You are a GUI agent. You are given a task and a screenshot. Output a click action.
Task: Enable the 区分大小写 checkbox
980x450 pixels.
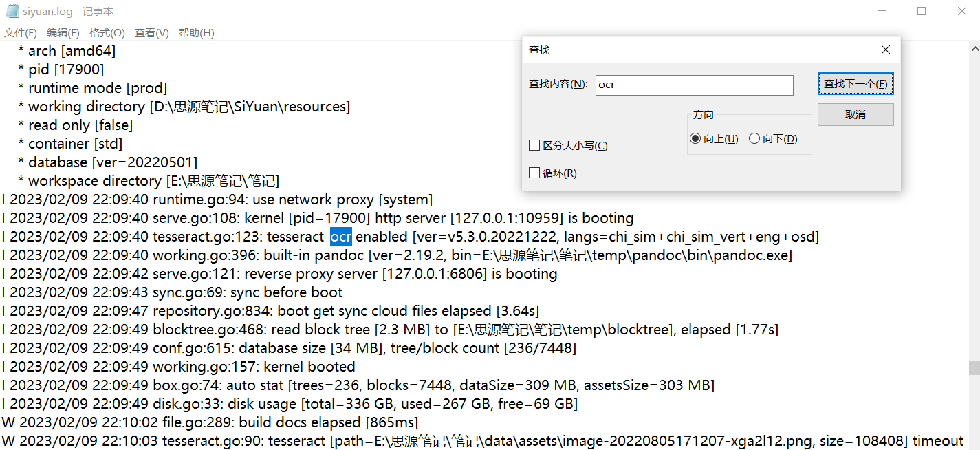tap(534, 146)
